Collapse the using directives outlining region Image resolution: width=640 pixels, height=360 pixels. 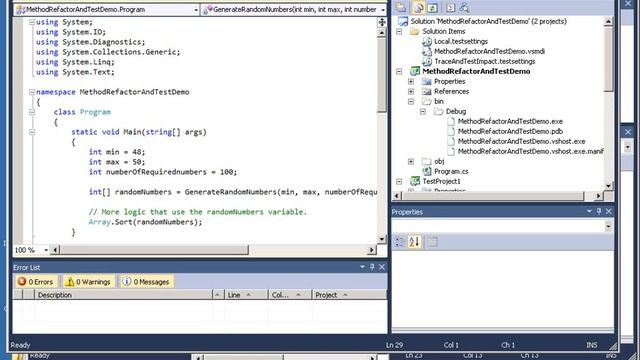click(32, 22)
